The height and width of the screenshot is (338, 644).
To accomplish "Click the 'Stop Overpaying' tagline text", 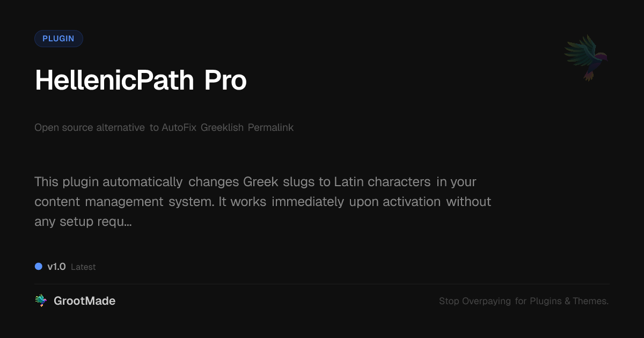I will [475, 302].
